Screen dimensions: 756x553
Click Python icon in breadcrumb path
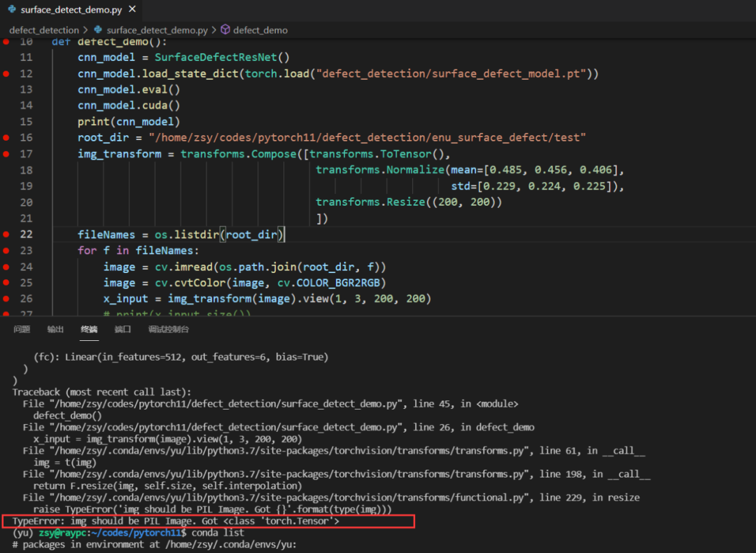pos(99,29)
